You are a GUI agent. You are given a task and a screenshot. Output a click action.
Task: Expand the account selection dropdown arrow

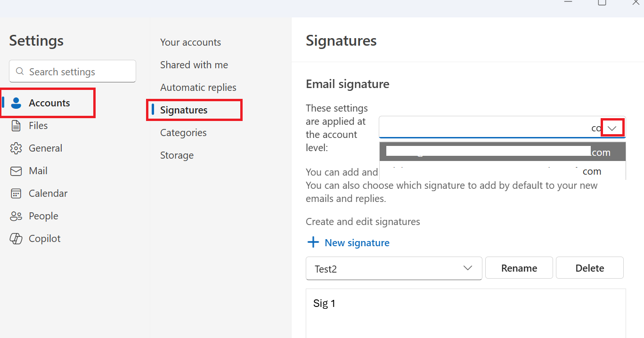pyautogui.click(x=612, y=128)
